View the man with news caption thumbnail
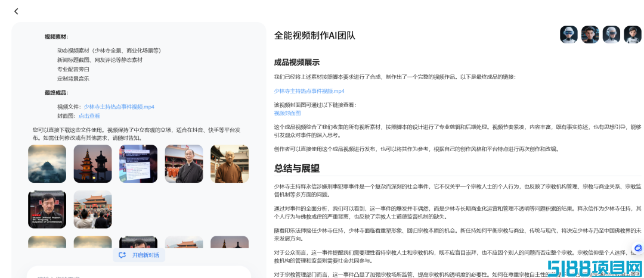The width and height of the screenshot is (644, 278). [47, 209]
